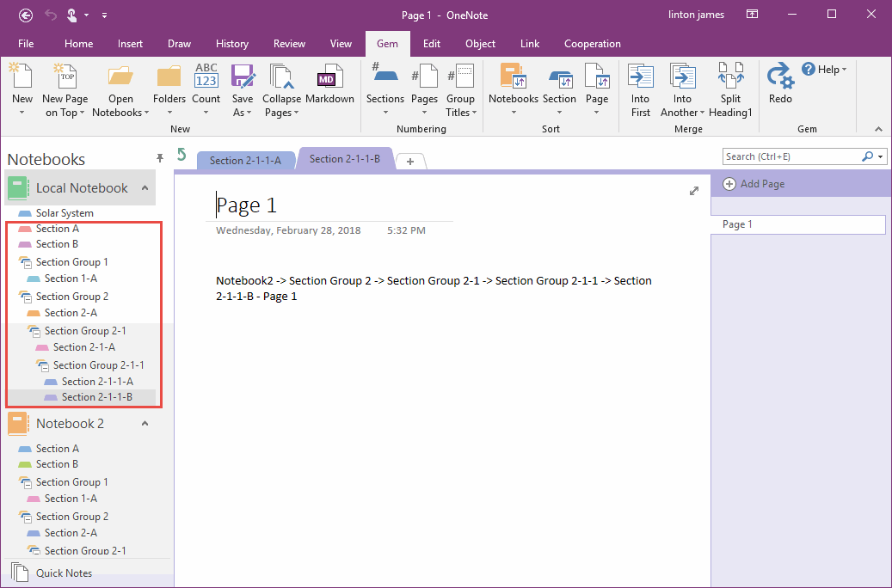Click the plus tab to create section
The width and height of the screenshot is (892, 588).
point(410,162)
